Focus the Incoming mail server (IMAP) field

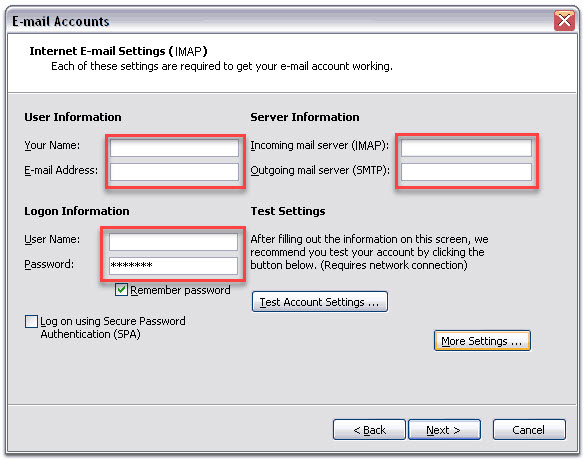click(x=466, y=148)
